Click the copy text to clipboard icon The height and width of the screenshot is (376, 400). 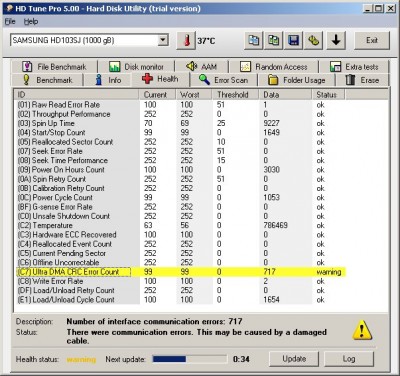(254, 41)
